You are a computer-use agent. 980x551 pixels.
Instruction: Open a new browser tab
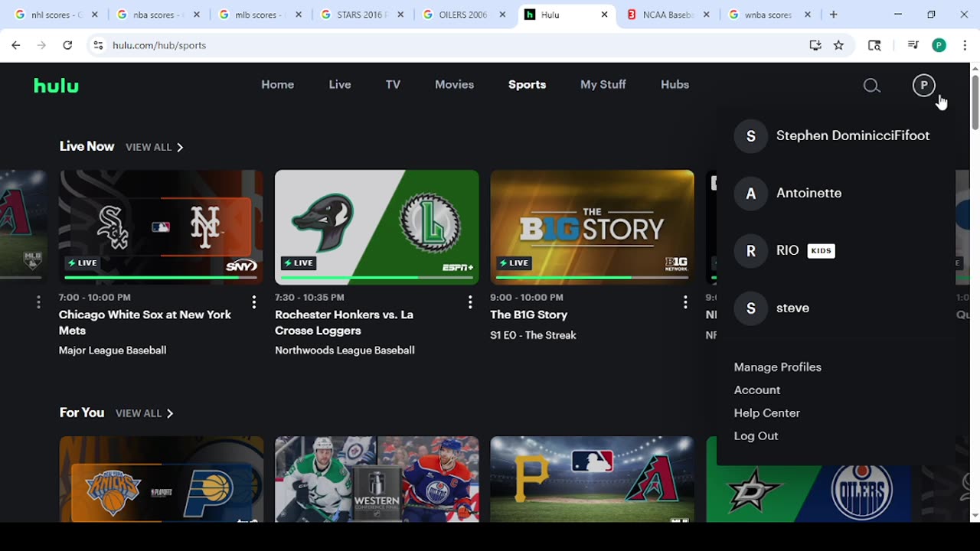click(833, 15)
